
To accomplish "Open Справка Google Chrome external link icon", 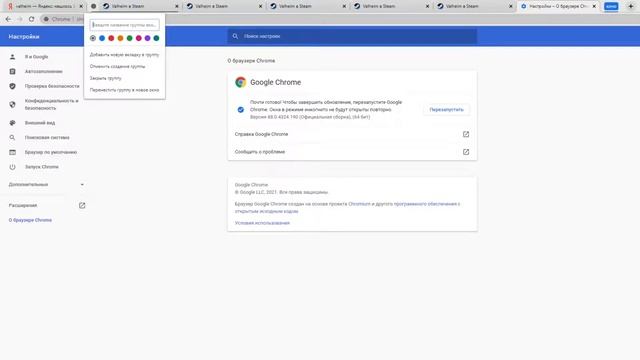I will 466,134.
